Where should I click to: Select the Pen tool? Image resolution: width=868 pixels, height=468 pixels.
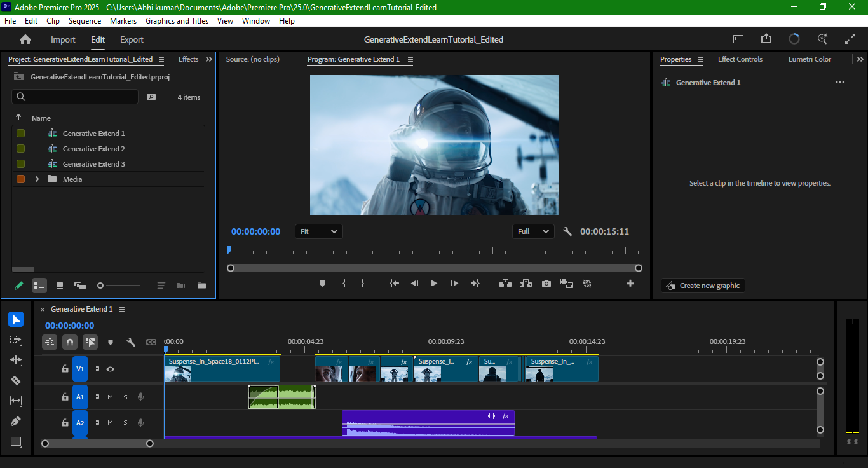coord(16,421)
